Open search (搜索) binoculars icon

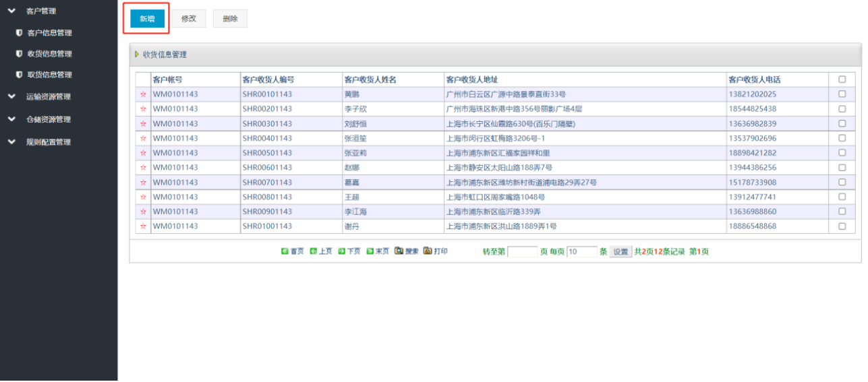[399, 251]
